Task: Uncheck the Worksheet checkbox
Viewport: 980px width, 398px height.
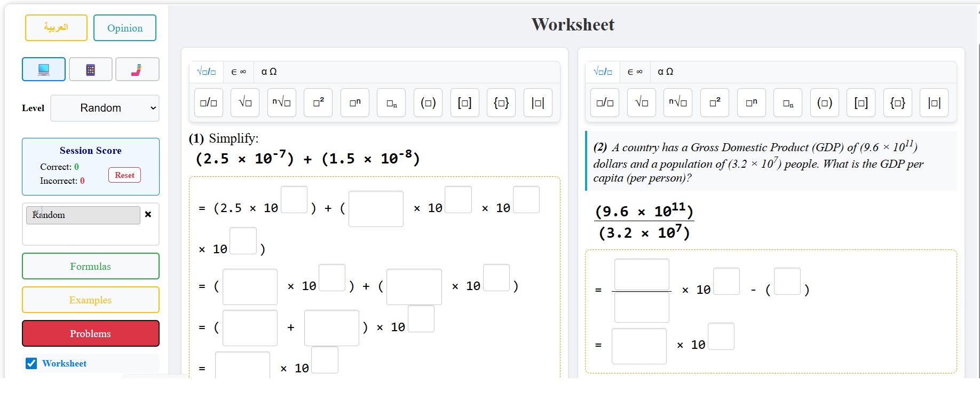Action: click(31, 363)
